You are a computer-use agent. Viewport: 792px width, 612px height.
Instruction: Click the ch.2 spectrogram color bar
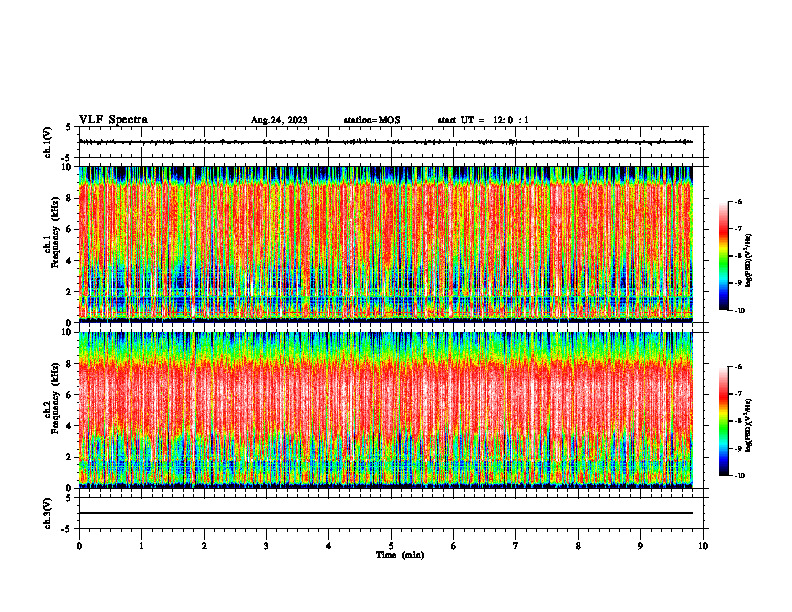[x=723, y=421]
